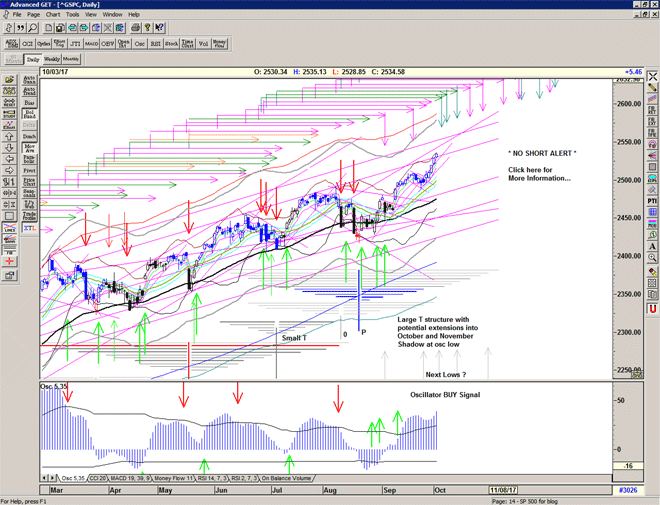Switch to Weekly timeframe

pos(50,60)
